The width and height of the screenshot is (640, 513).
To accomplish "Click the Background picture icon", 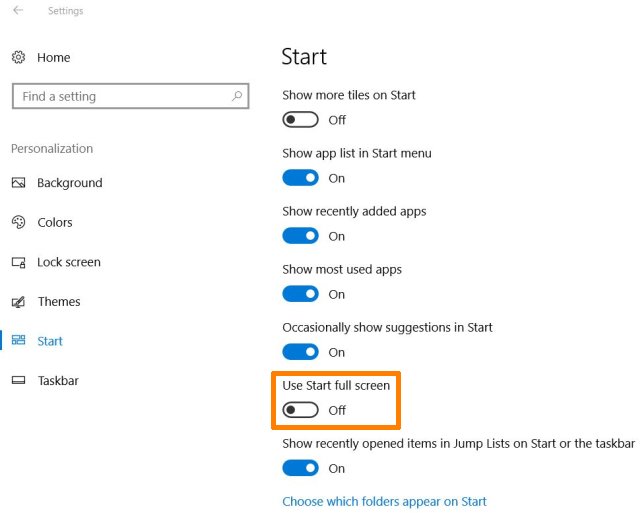I will (x=18, y=182).
